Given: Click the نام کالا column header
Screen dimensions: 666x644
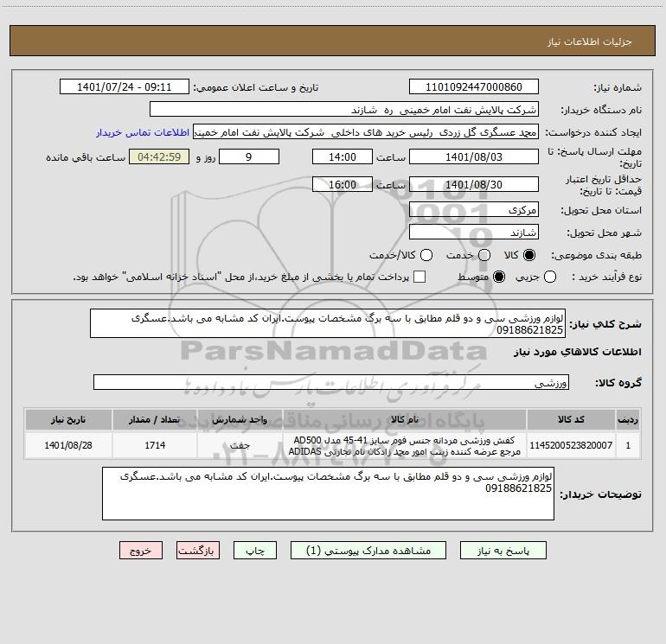Looking at the screenshot, I should pos(405,419).
